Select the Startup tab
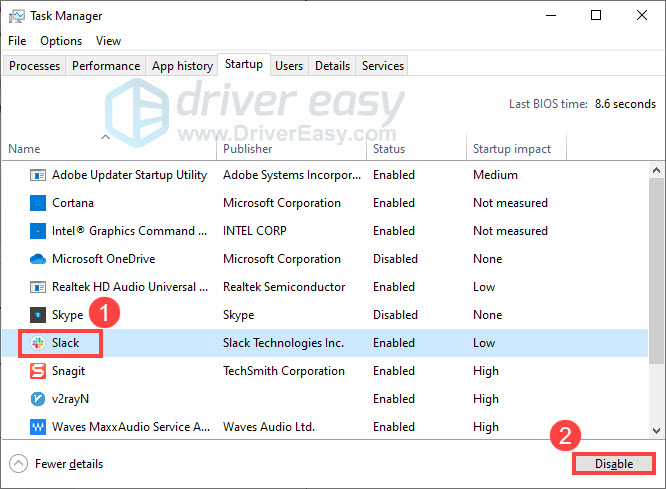This screenshot has width=666, height=489. 244,64
